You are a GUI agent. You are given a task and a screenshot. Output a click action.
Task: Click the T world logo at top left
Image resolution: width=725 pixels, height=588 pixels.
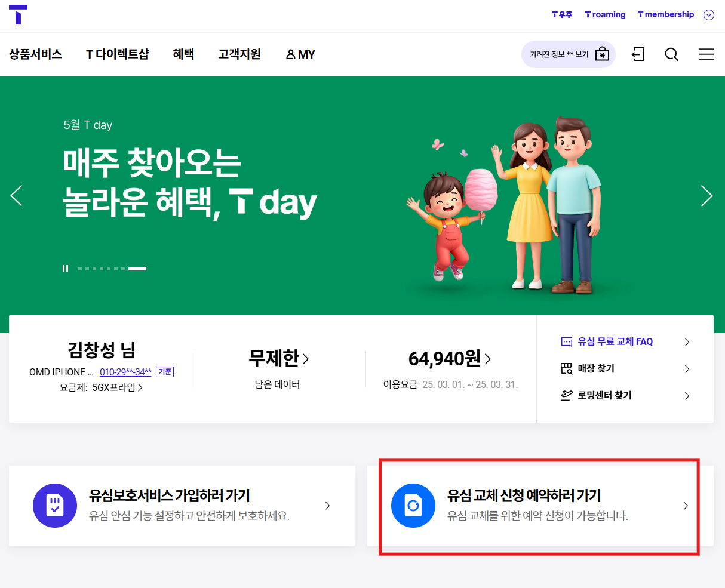tap(18, 14)
